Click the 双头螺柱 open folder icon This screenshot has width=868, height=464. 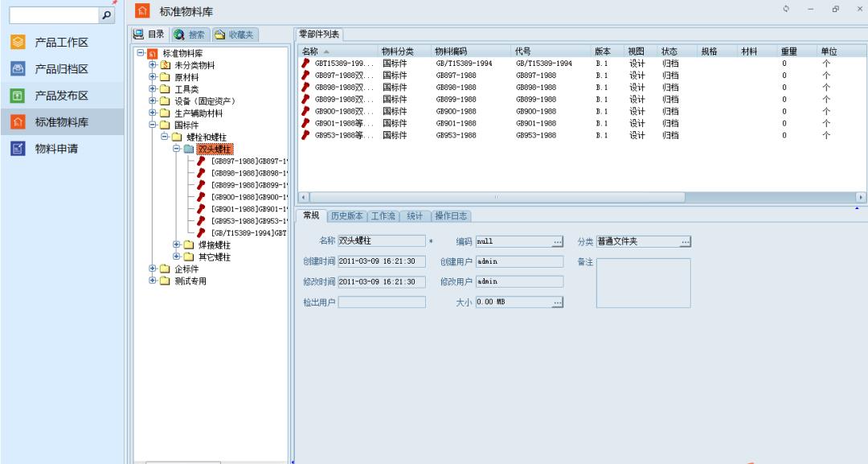[189, 149]
